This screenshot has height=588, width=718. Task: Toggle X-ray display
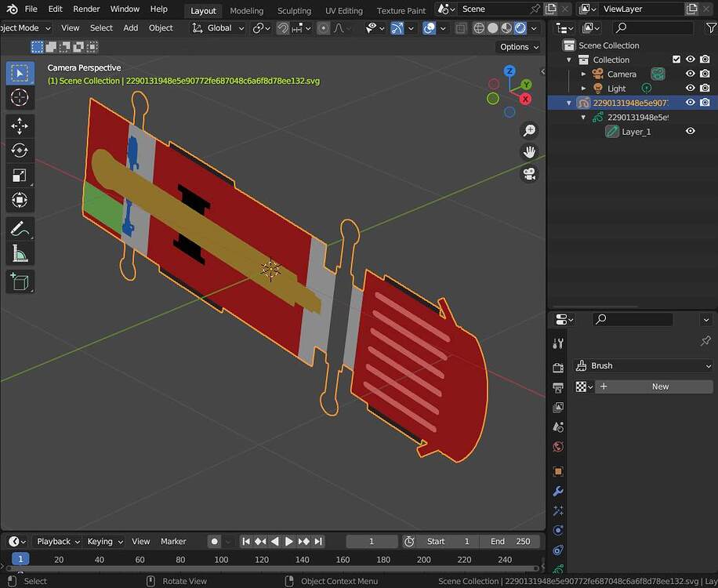point(461,28)
